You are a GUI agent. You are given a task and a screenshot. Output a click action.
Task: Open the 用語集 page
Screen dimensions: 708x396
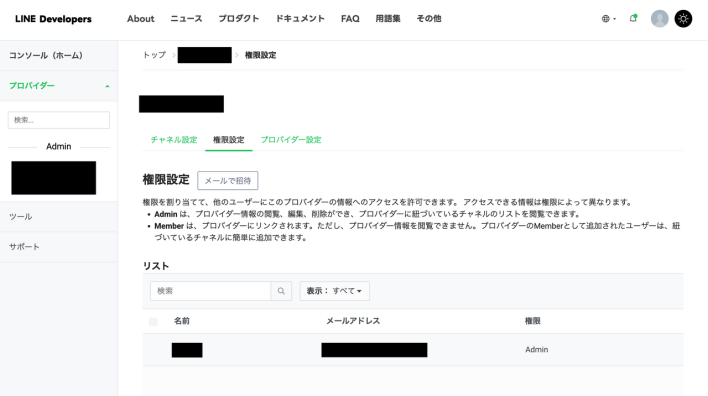(x=388, y=19)
